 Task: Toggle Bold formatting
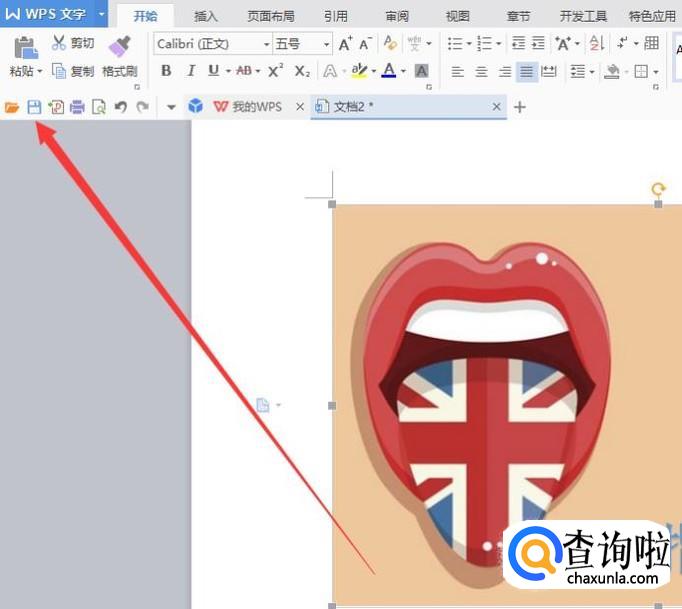[166, 71]
